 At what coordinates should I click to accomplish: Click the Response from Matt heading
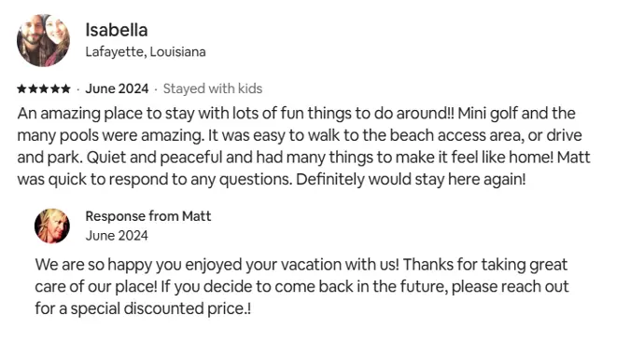(x=148, y=216)
